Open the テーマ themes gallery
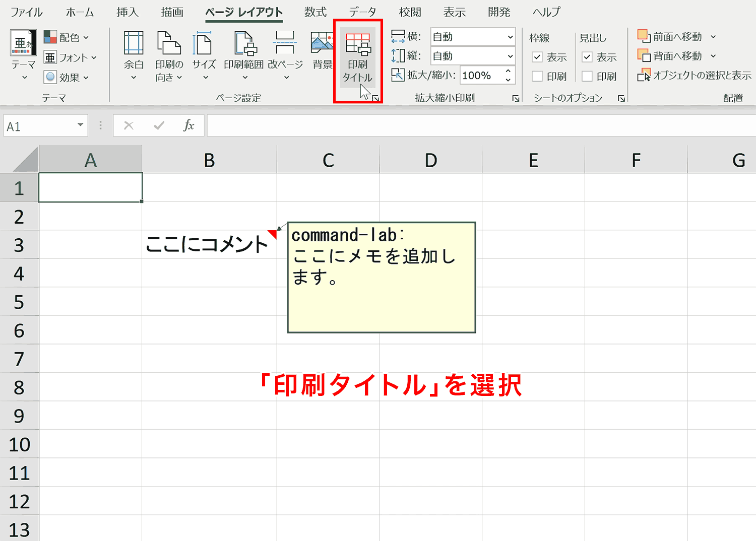Image resolution: width=756 pixels, height=541 pixels. (23, 56)
